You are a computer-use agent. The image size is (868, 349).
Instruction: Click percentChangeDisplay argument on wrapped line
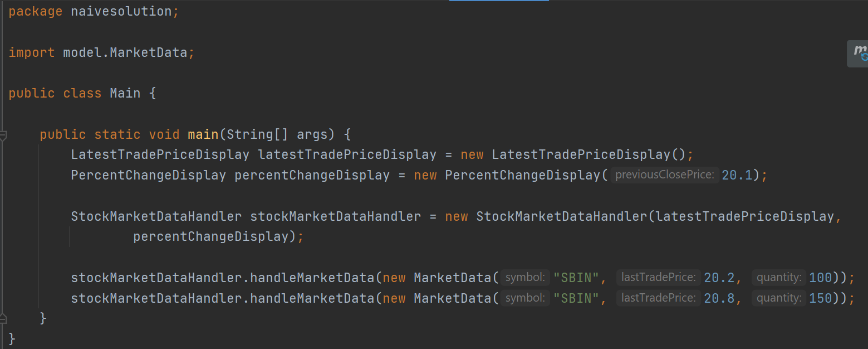click(x=214, y=236)
